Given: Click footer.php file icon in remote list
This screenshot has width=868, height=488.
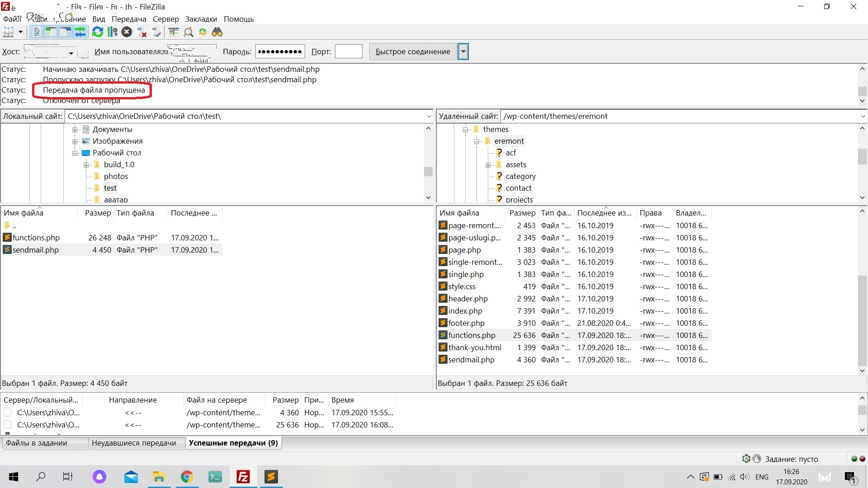Looking at the screenshot, I should click(x=443, y=323).
